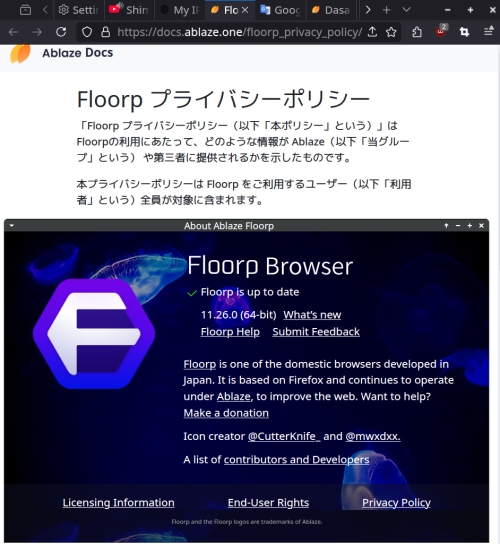The width and height of the screenshot is (500, 544).
Task: Open the workspaces icon left of tabs
Action: coord(25,10)
